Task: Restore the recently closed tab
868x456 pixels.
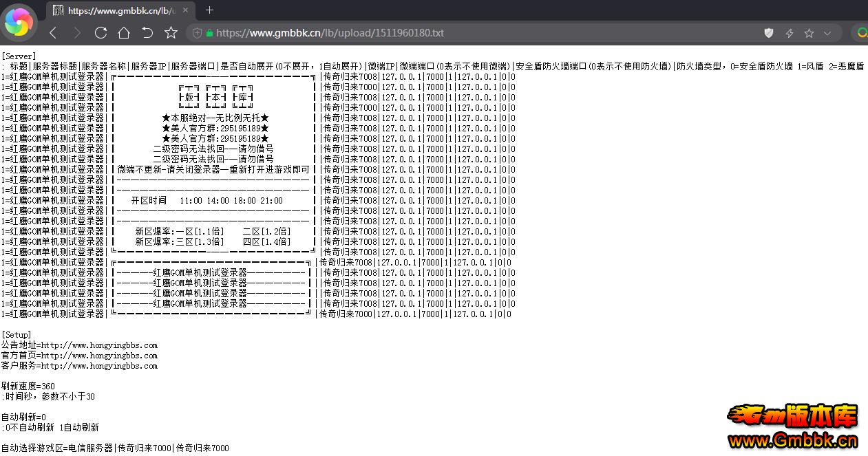Action: click(147, 33)
